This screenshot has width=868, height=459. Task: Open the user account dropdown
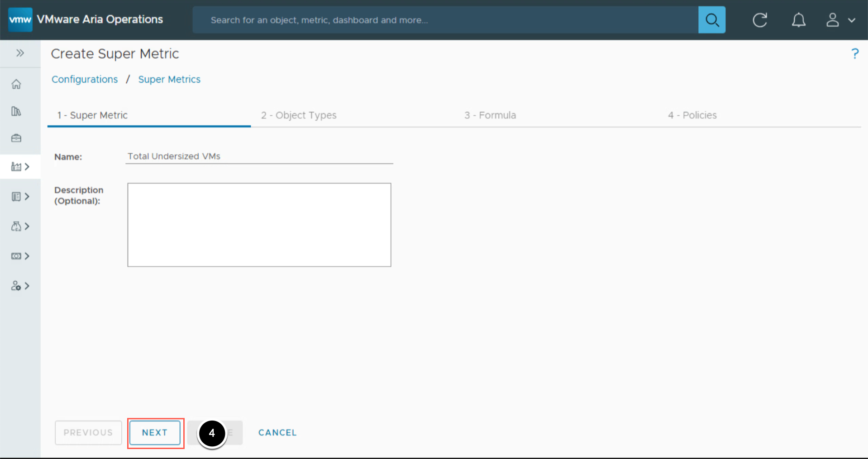coord(840,20)
